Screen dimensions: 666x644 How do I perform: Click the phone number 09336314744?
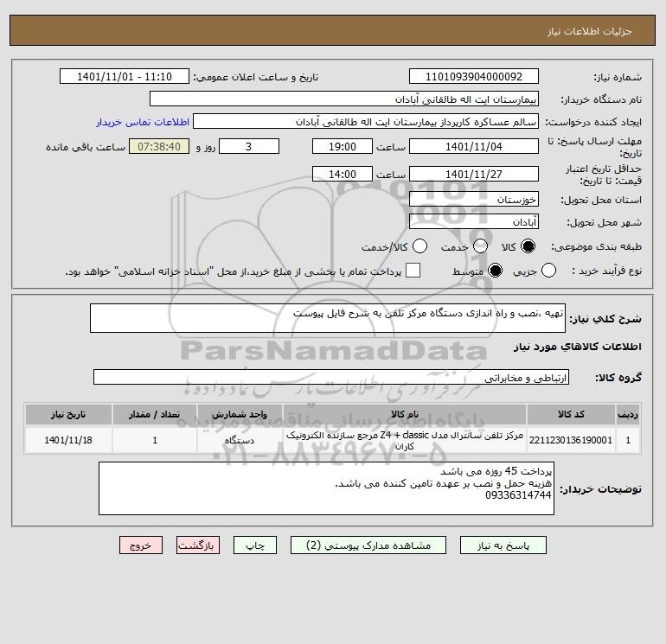coord(518,495)
